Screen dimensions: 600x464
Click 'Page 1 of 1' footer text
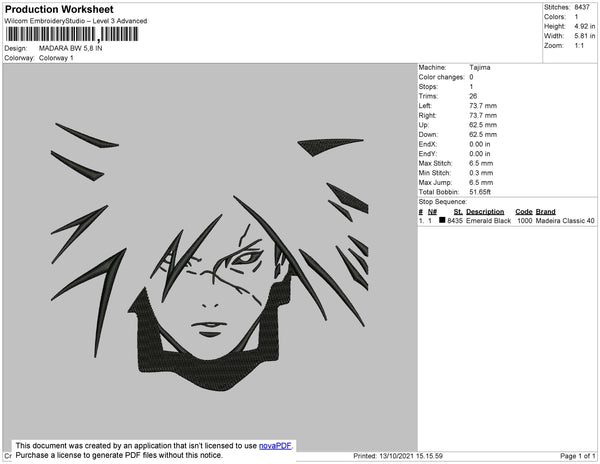click(577, 456)
